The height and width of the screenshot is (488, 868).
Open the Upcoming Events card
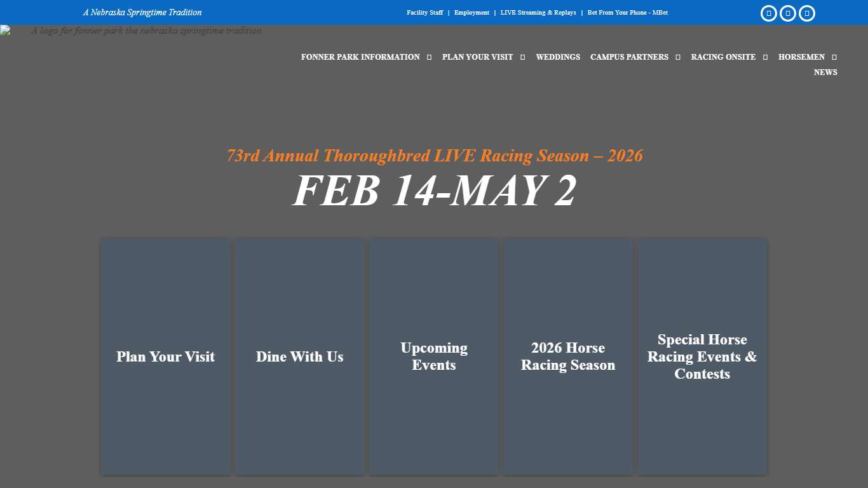click(434, 356)
